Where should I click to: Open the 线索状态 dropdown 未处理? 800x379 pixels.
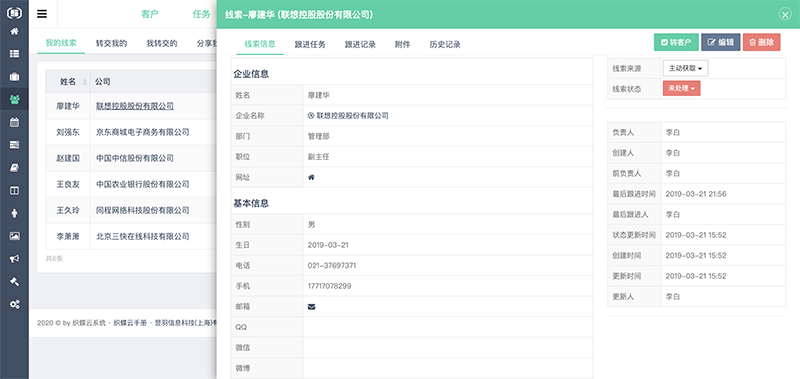(x=682, y=88)
